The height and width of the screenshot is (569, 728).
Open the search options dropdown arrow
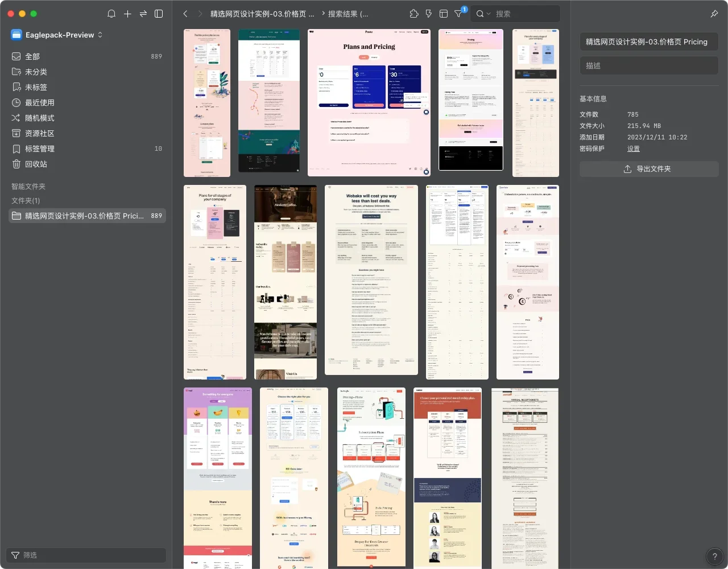tap(489, 14)
